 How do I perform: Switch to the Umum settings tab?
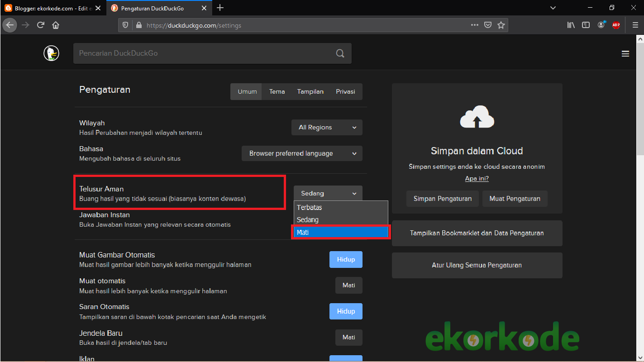247,91
